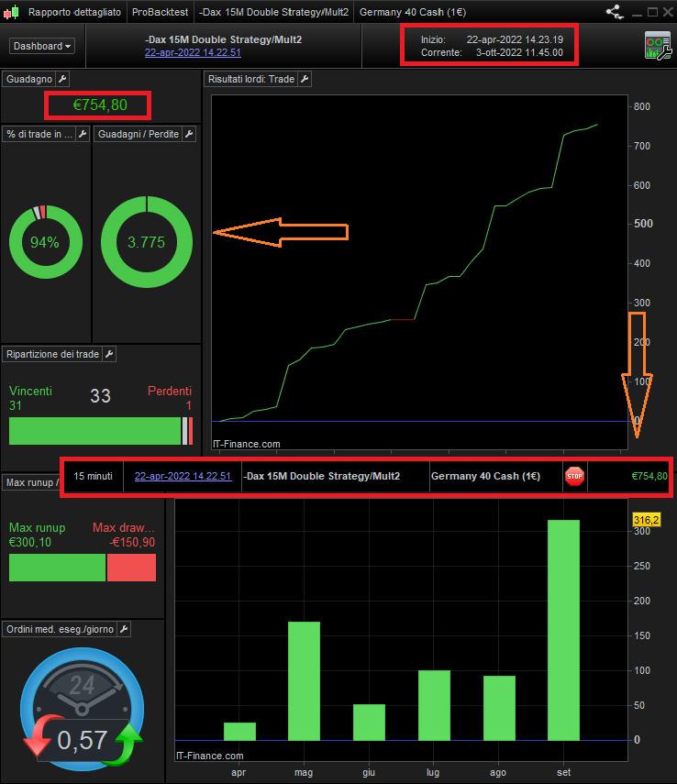Open the report settings icon with wrench
This screenshot has height=784, width=677.
pyautogui.click(x=658, y=46)
